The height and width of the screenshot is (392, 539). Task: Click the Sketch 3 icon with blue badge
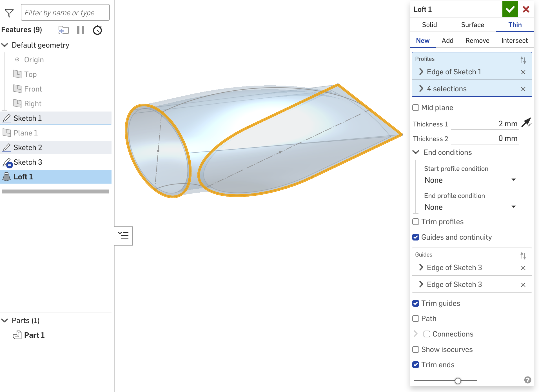[7, 162]
